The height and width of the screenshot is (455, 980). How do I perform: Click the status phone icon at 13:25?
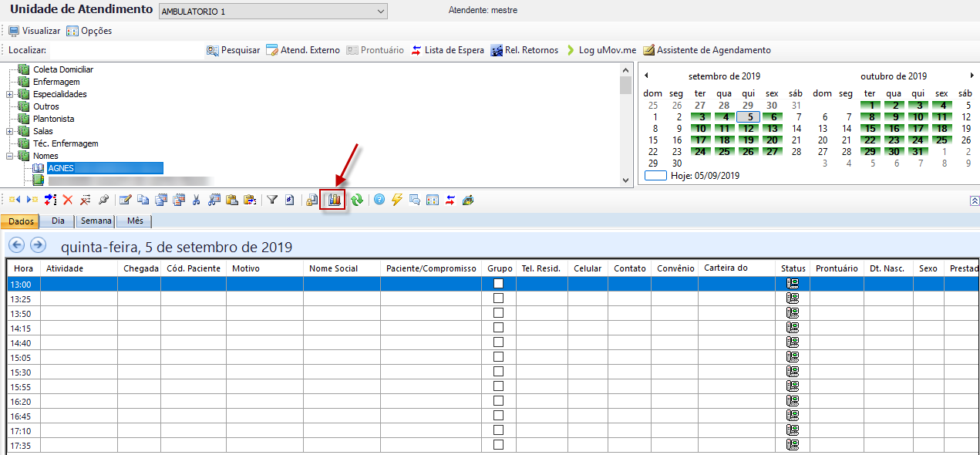792,298
